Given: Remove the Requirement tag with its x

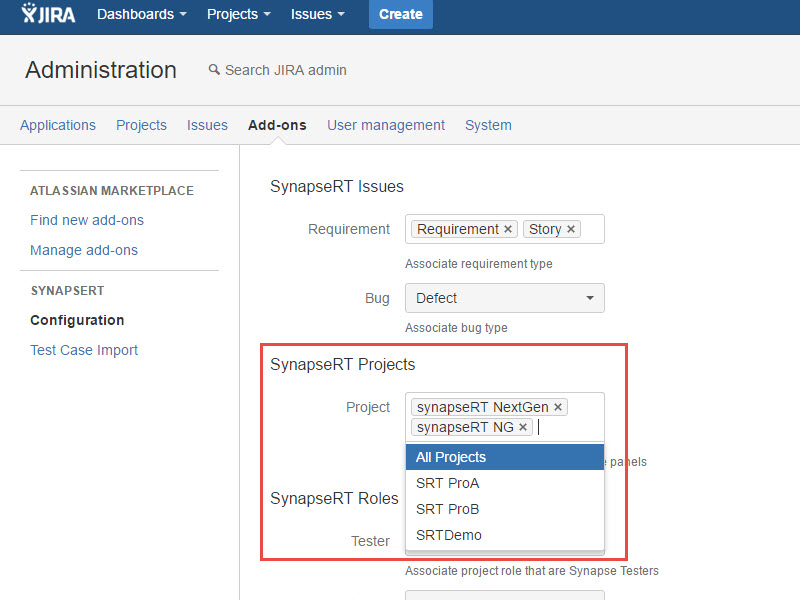Looking at the screenshot, I should tap(508, 230).
